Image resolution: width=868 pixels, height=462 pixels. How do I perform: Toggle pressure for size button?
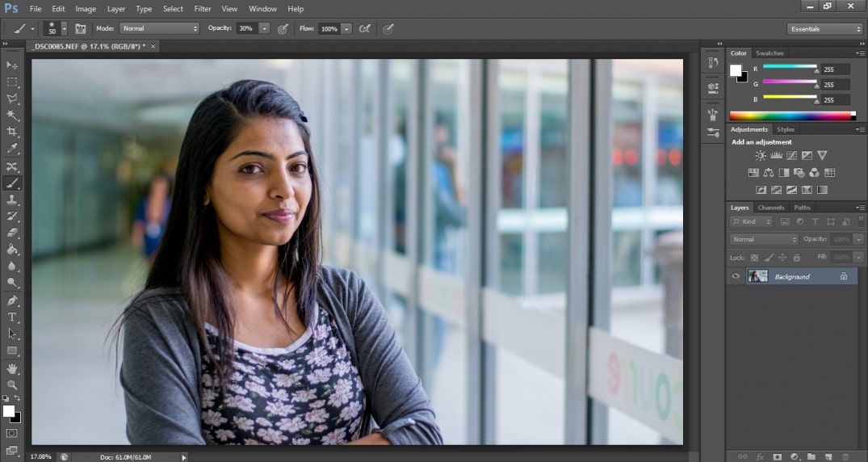[388, 29]
